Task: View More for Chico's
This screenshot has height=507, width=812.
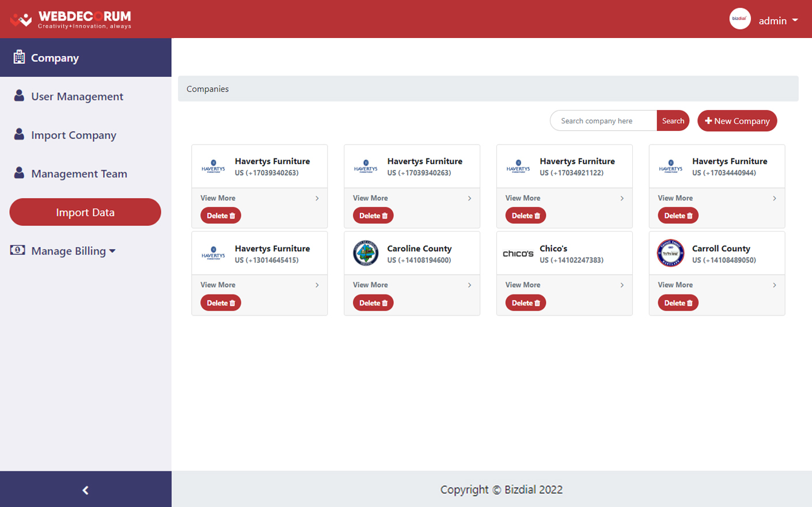Action: click(x=523, y=285)
